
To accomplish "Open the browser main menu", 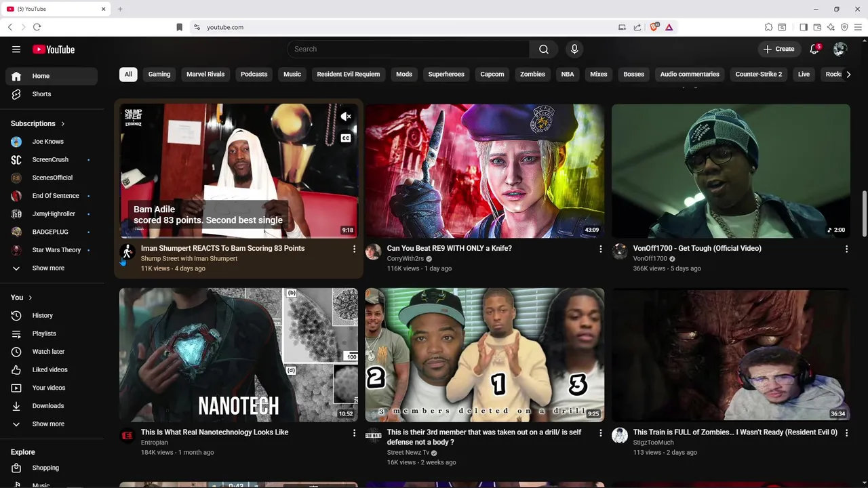I will (x=858, y=27).
